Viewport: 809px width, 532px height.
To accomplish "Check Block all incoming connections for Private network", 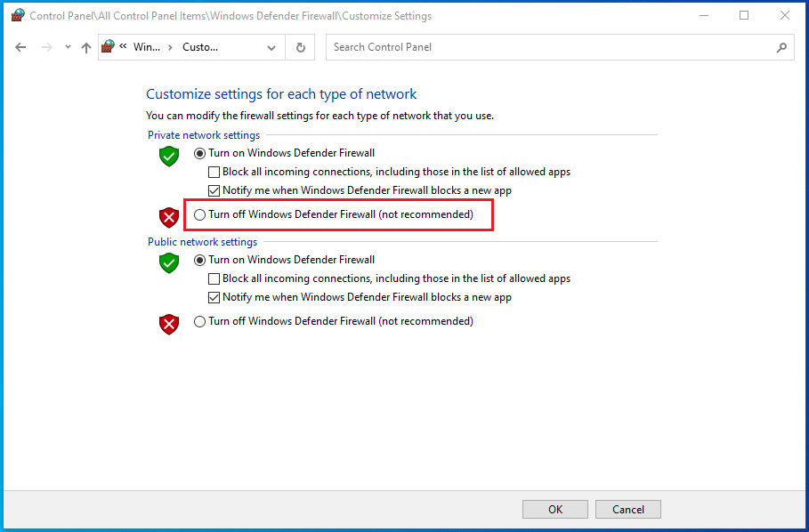I will click(x=214, y=172).
